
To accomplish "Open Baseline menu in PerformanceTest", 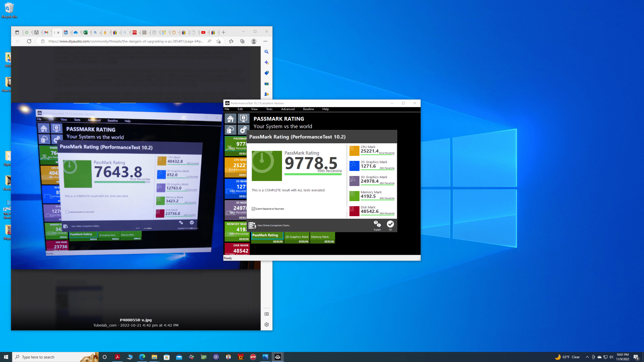I will click(x=308, y=109).
